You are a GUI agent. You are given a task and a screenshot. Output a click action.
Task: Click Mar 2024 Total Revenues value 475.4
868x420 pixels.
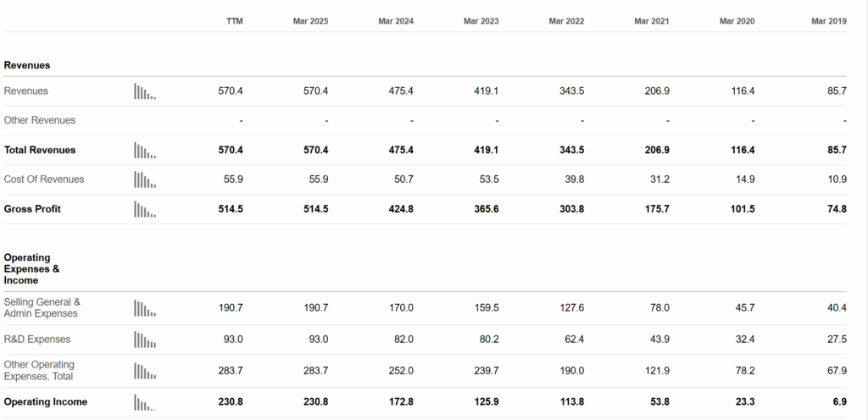pos(401,151)
